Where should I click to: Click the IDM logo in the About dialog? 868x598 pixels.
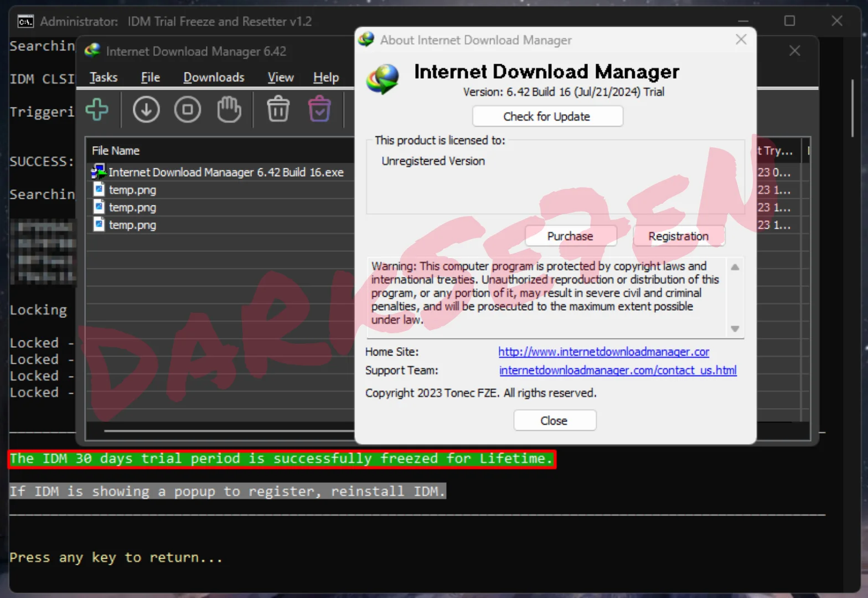[382, 79]
